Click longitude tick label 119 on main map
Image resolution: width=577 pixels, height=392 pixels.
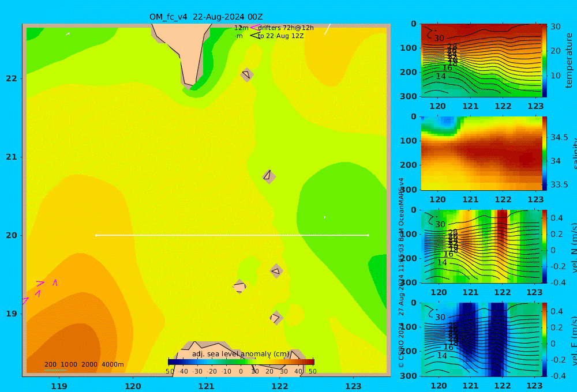(x=59, y=386)
